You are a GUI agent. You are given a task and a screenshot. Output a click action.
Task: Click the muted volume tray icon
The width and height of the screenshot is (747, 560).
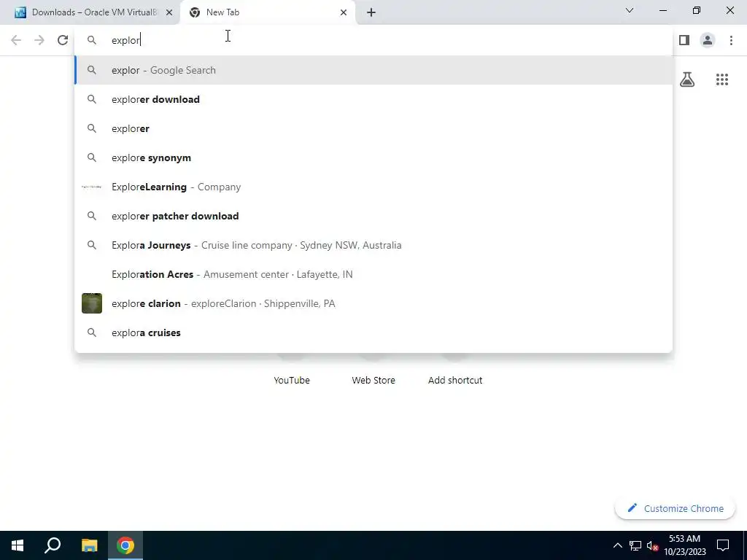[x=653, y=545]
